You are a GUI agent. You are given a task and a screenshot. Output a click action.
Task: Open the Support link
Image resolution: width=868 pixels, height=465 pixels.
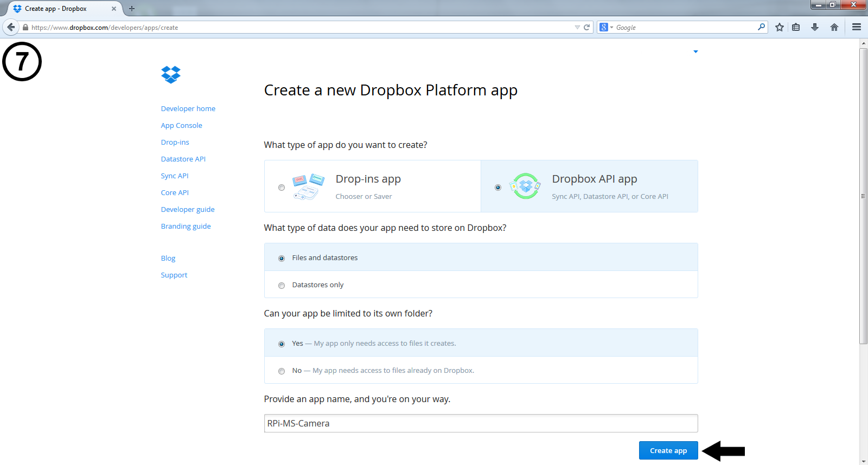tap(174, 275)
